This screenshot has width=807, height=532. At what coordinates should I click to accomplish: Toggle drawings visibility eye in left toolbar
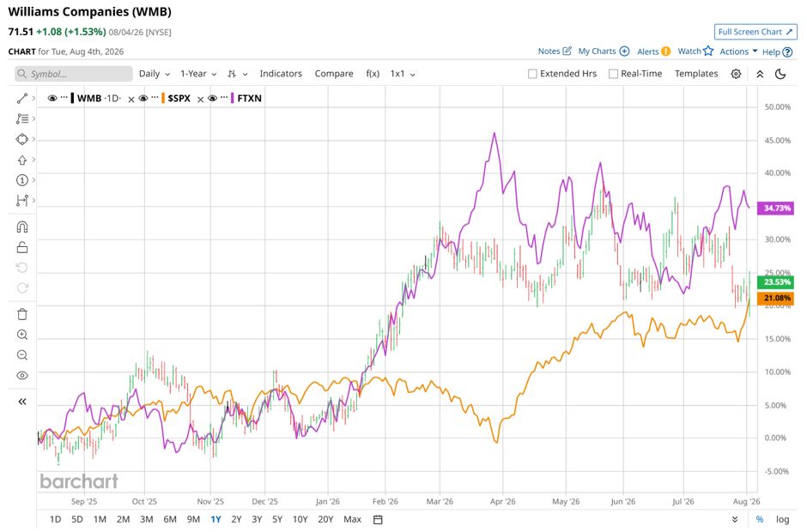click(x=21, y=376)
